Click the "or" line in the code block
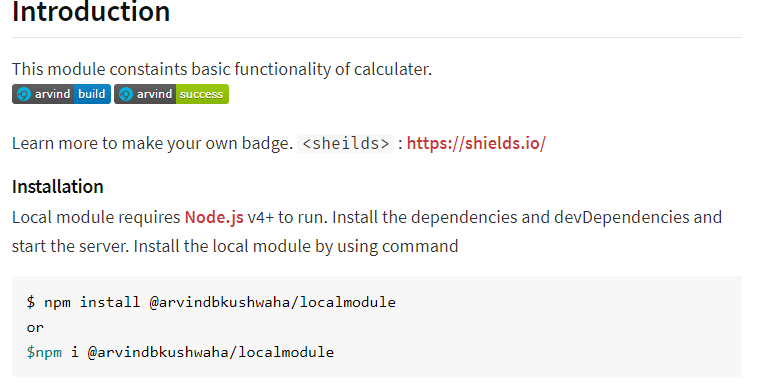Screen dimensions: 765x387 pos(35,327)
